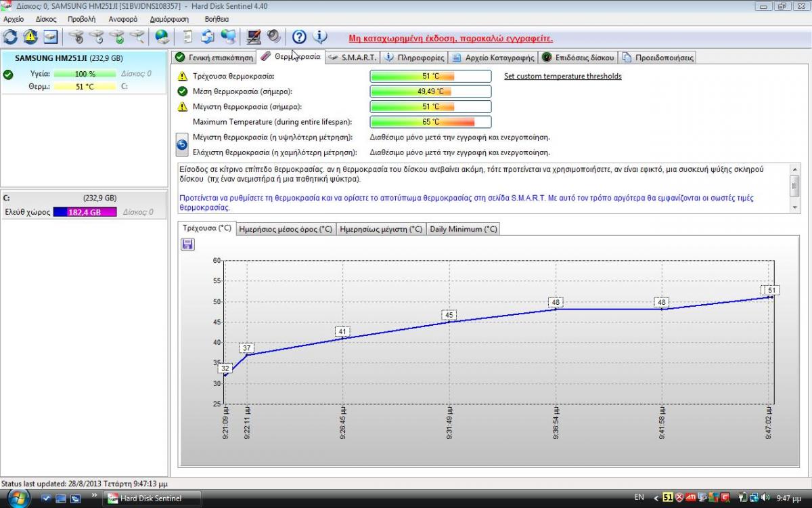This screenshot has height=508, width=812.
Task: Switch to the Πληροφορίες tab
Action: tap(414, 58)
